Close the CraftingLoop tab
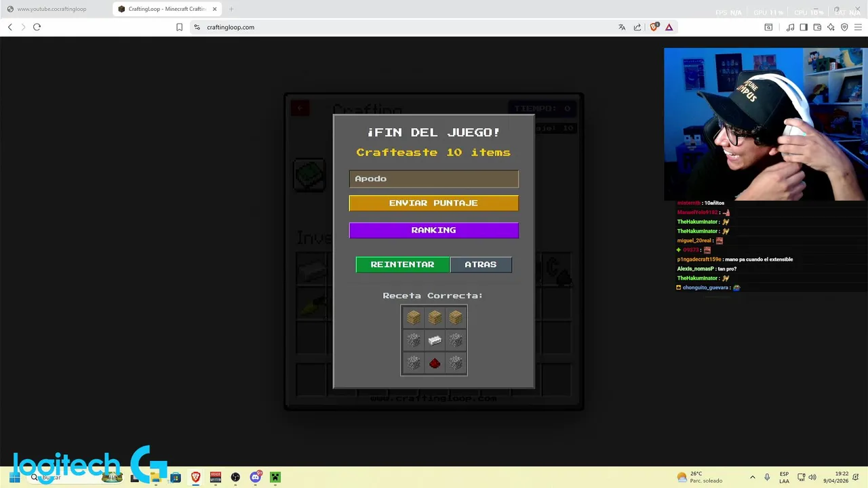This screenshot has height=488, width=868. (x=215, y=9)
